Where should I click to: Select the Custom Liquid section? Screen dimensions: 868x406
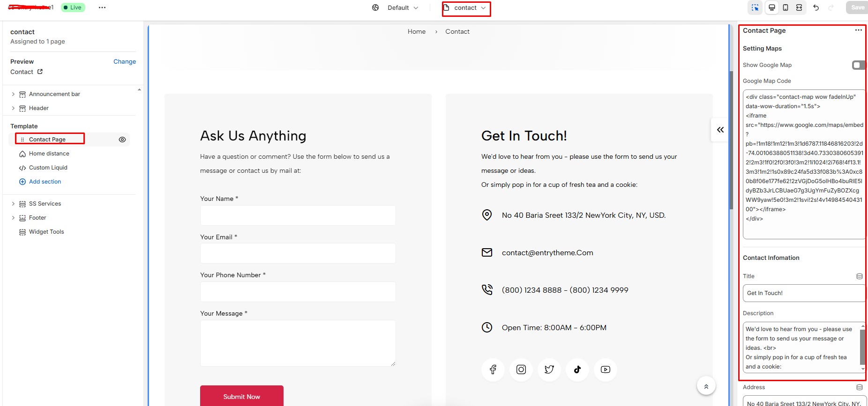pos(48,168)
